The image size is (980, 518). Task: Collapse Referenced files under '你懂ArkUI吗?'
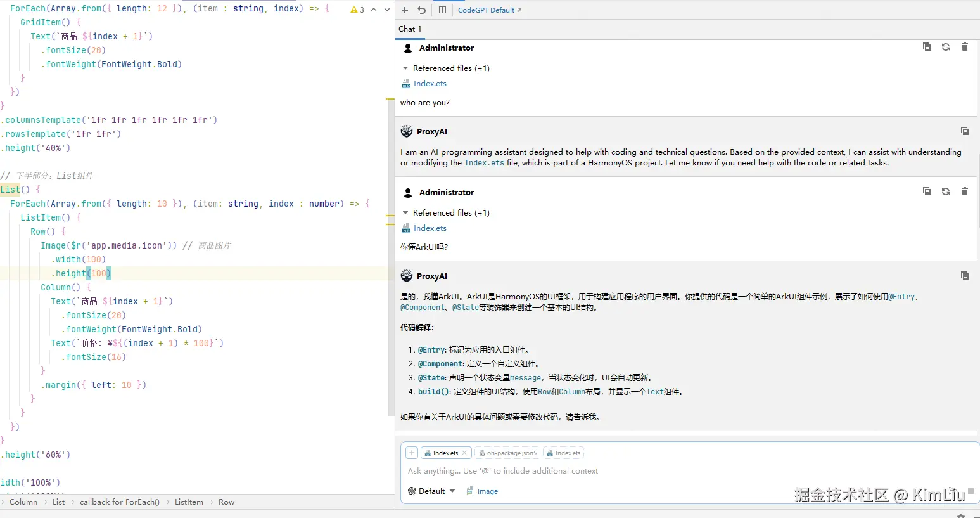click(x=405, y=212)
